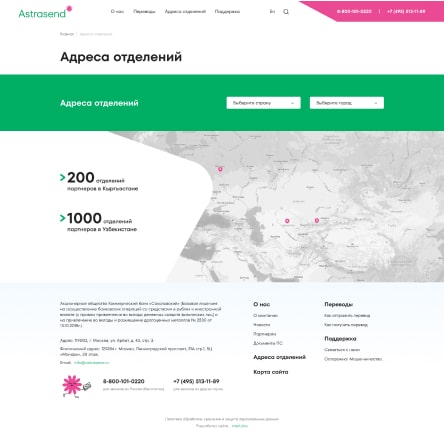This screenshot has width=444, height=439.
Task: Open Карта сайта footer link
Action: pyautogui.click(x=271, y=372)
